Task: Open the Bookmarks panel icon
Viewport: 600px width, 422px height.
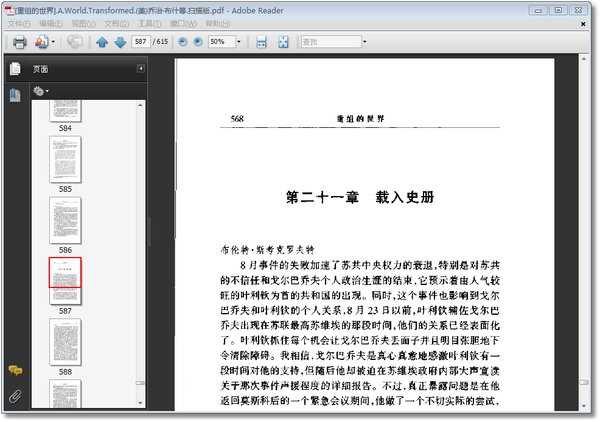Action: 15,95
